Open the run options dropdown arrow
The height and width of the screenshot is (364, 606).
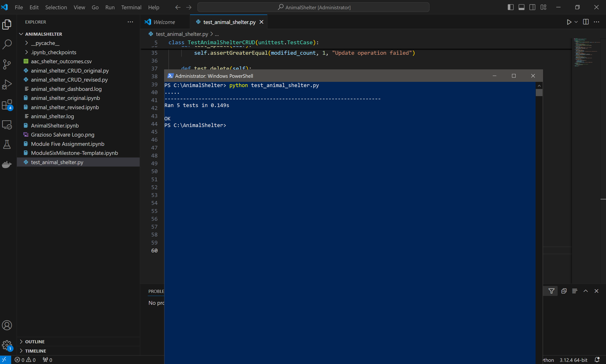(576, 22)
